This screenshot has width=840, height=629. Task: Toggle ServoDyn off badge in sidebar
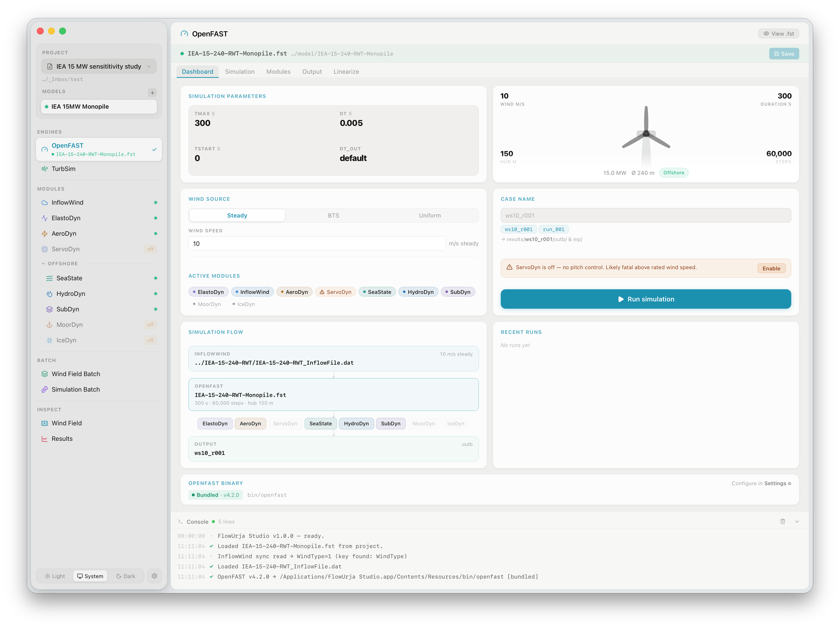tap(150, 249)
